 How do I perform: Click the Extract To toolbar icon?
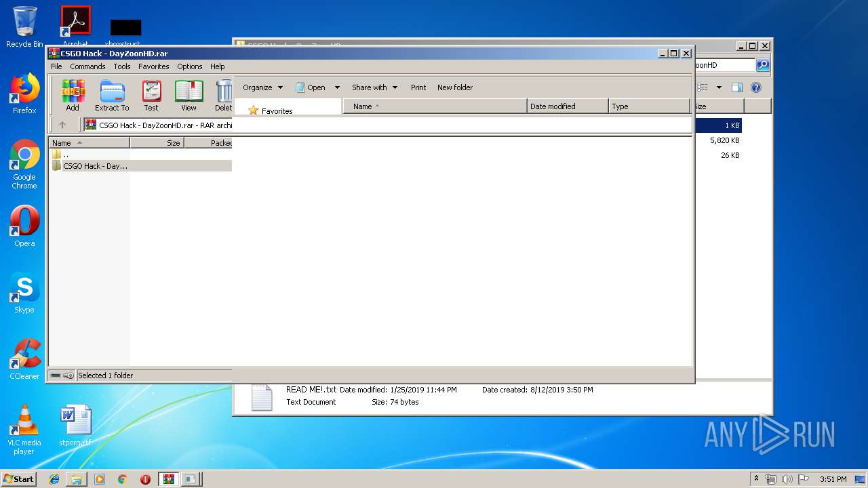pyautogui.click(x=112, y=96)
